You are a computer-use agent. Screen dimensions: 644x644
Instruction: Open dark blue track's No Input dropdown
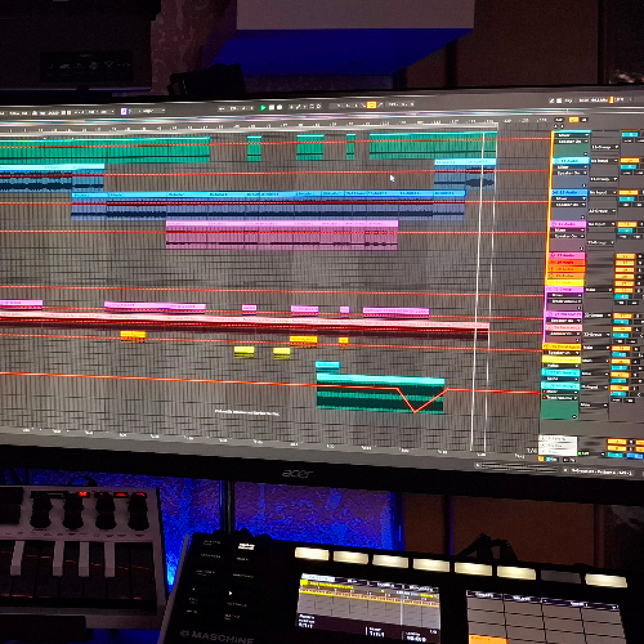click(x=603, y=193)
